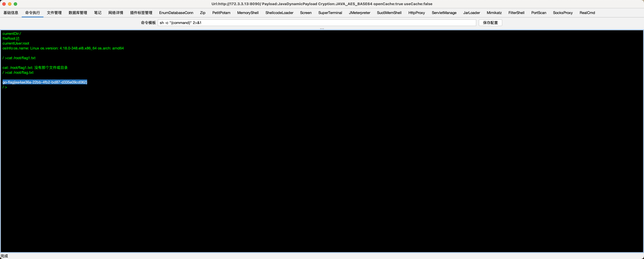Screen dimensions: 644x259
Task: Open the 文件管理 tab
Action: point(54,13)
